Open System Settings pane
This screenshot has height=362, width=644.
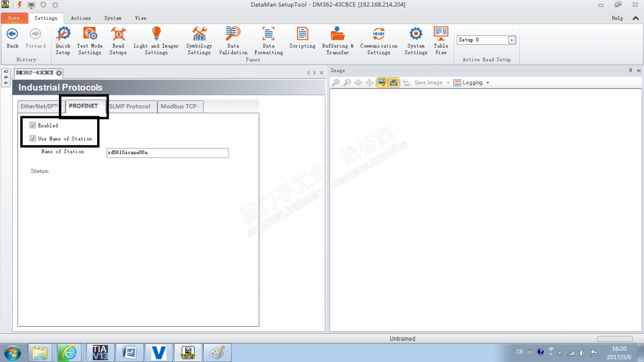416,41
